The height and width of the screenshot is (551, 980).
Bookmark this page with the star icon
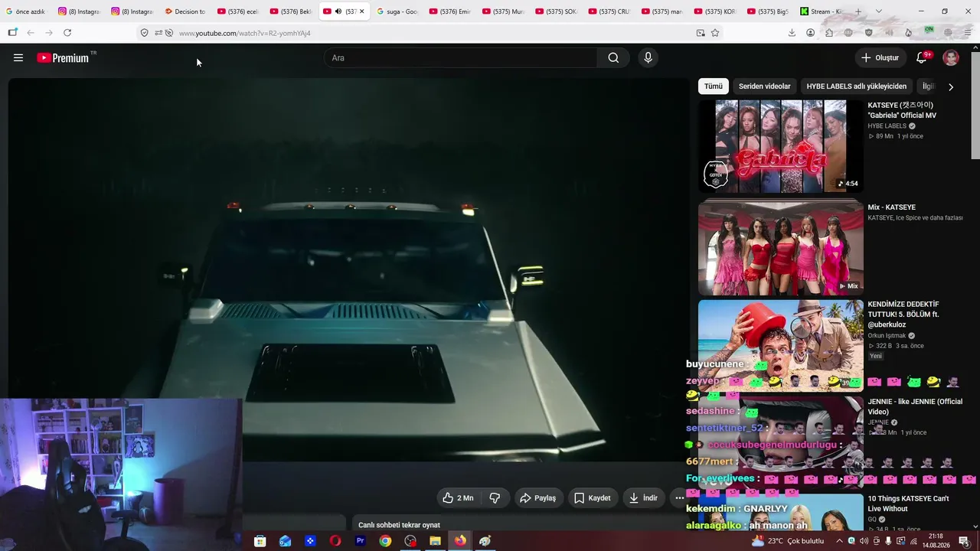click(x=715, y=33)
